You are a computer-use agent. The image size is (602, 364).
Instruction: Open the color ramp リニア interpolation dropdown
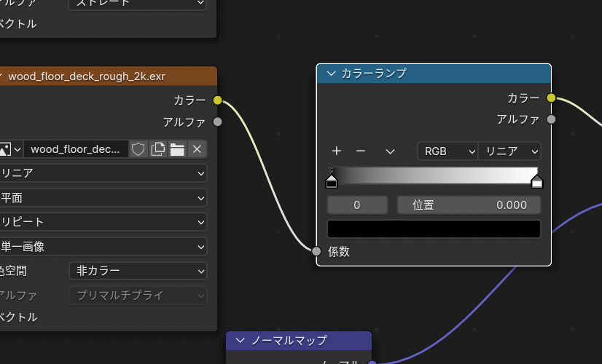click(509, 151)
